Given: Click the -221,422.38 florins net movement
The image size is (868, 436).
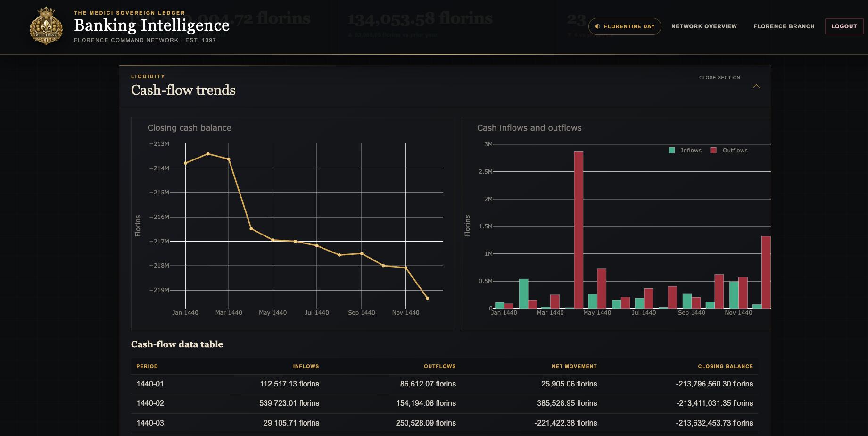Looking at the screenshot, I should 566,423.
